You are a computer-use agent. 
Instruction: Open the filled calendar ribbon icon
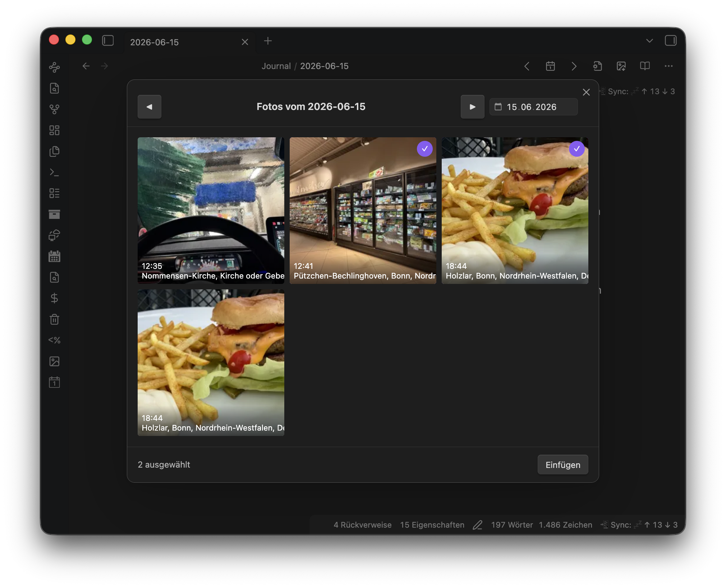54,256
